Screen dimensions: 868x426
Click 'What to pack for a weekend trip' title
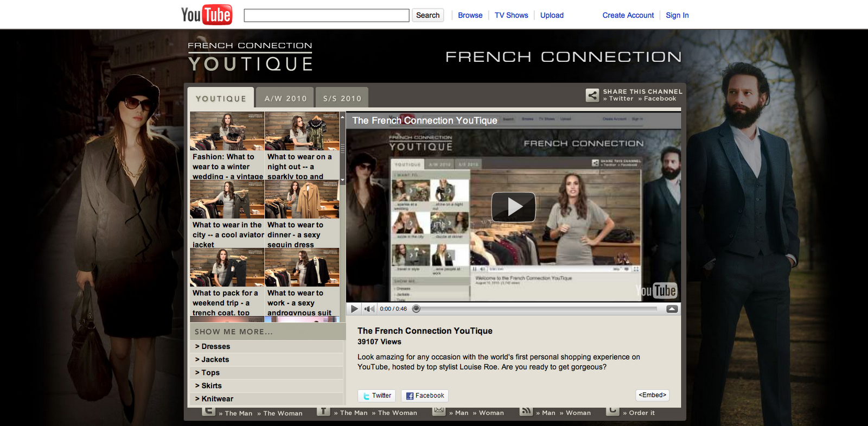click(225, 302)
